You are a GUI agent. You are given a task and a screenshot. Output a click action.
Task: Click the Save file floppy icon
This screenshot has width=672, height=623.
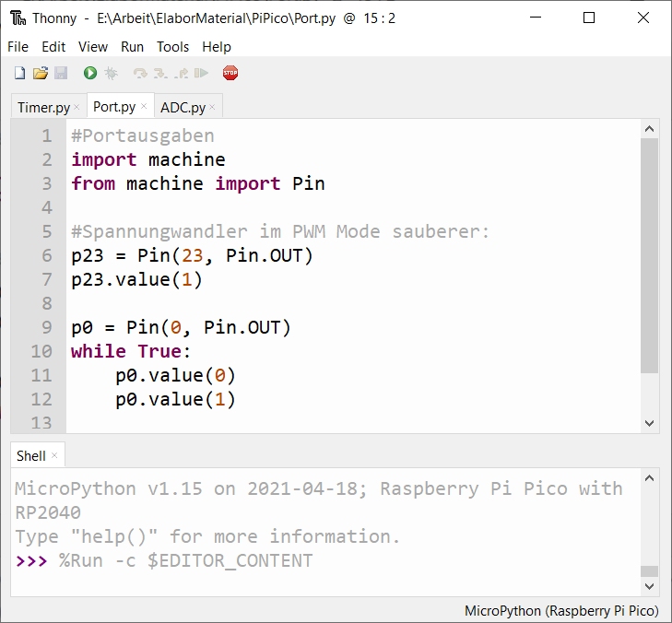click(61, 73)
